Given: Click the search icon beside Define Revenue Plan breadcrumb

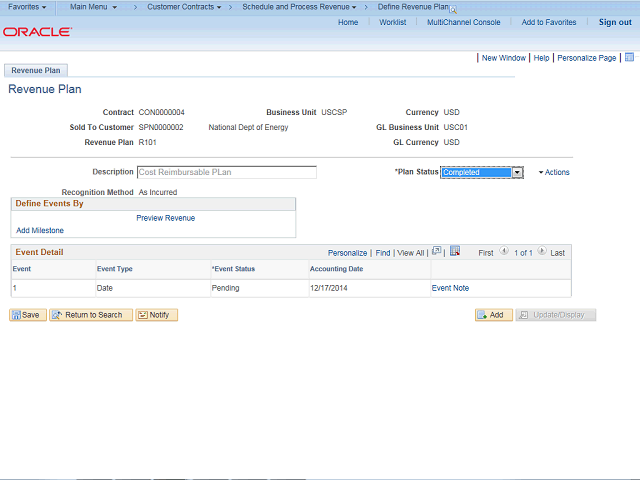Looking at the screenshot, I should point(453,10).
